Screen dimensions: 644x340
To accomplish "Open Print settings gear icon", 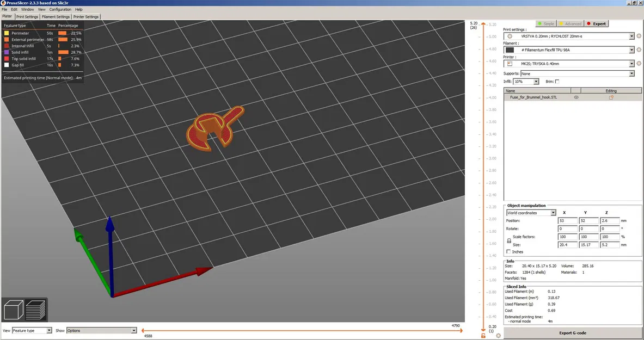I will click(x=639, y=36).
